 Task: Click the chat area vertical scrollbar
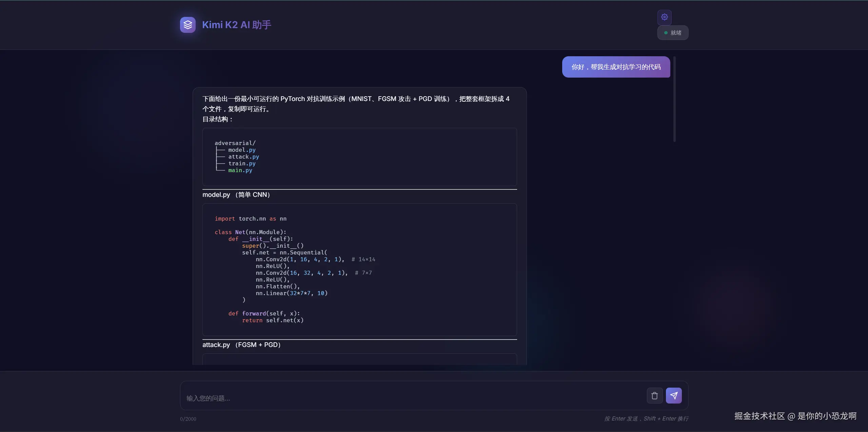674,99
